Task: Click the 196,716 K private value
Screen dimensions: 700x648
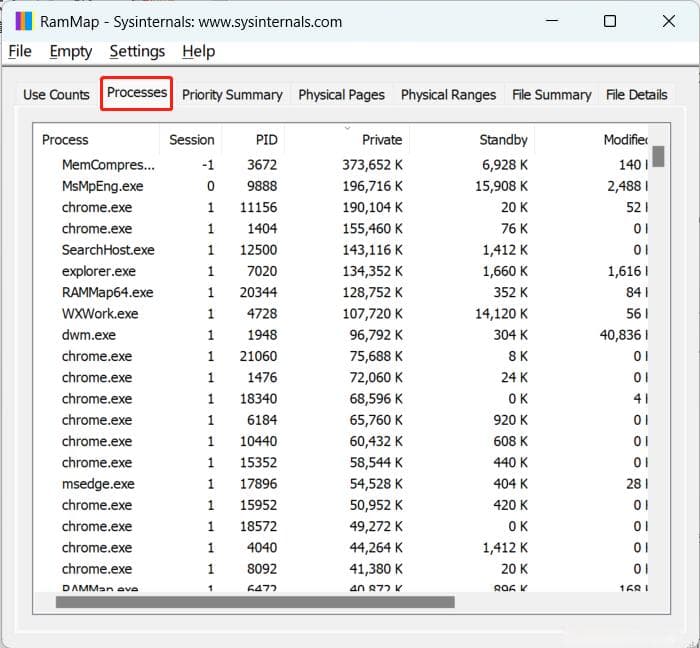Action: pyautogui.click(x=372, y=186)
